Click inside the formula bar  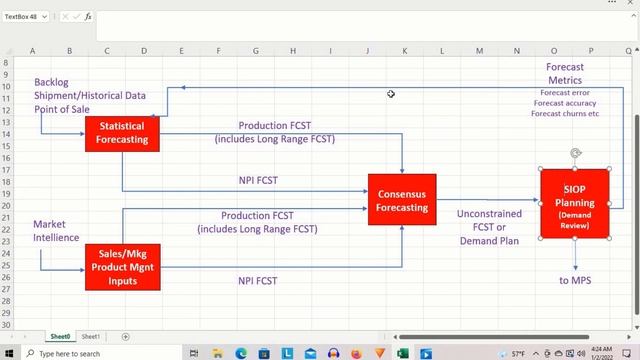point(363,26)
